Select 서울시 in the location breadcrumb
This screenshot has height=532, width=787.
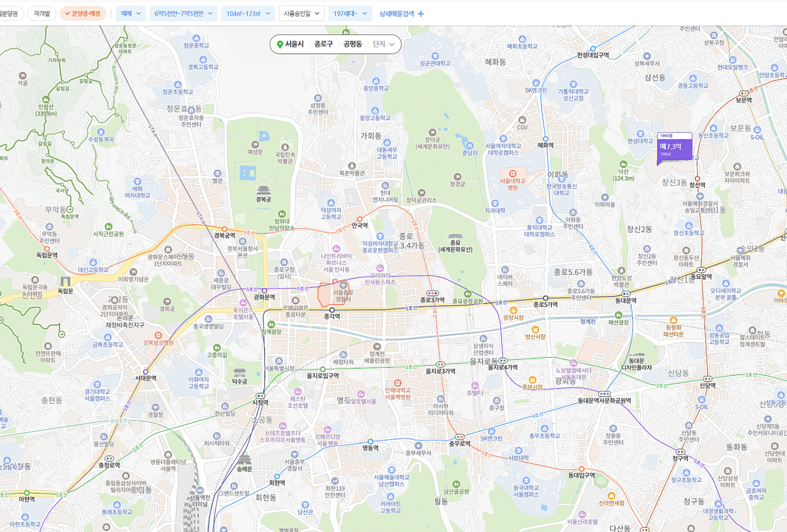point(294,44)
